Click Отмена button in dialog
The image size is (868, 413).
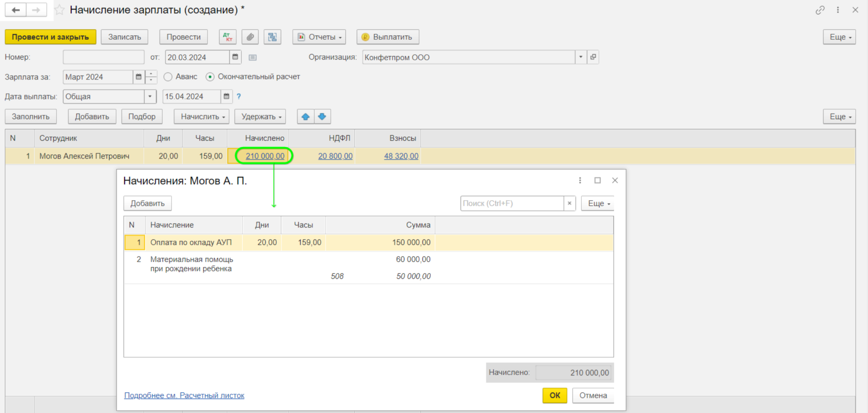click(593, 395)
